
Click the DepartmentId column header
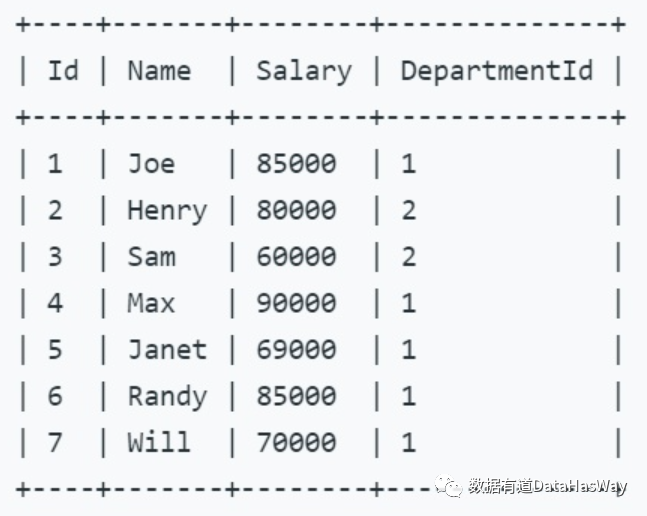[496, 71]
